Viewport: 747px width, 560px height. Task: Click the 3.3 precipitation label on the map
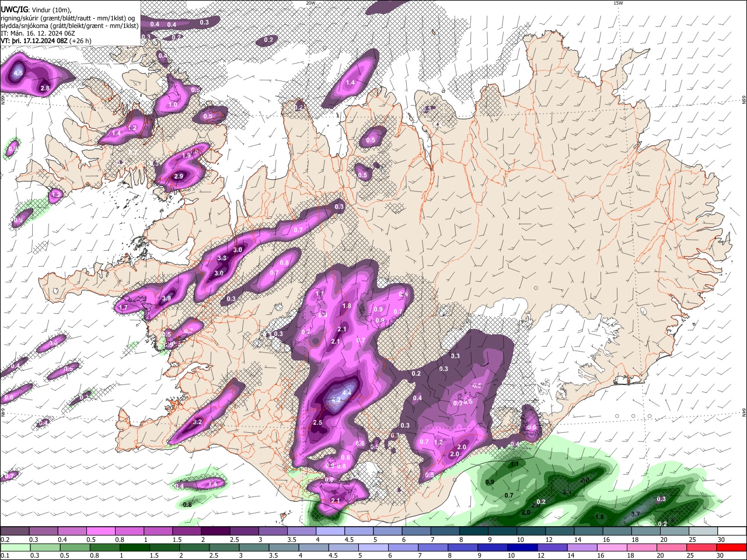[x=222, y=258]
